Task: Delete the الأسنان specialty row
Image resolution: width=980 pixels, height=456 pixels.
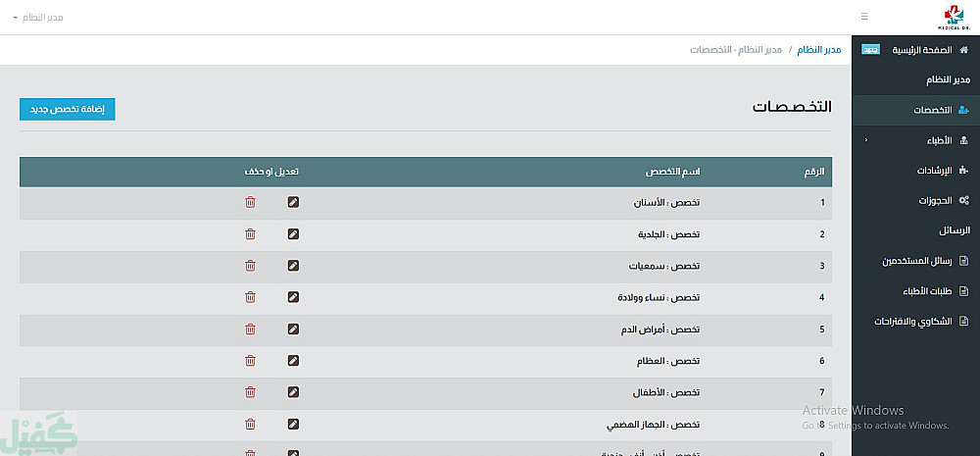Action: point(250,202)
